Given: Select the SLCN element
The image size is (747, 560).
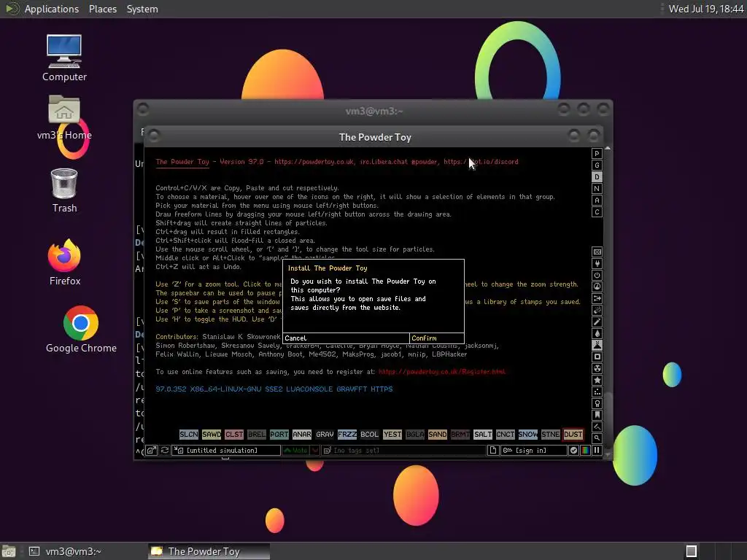Looking at the screenshot, I should tap(189, 435).
